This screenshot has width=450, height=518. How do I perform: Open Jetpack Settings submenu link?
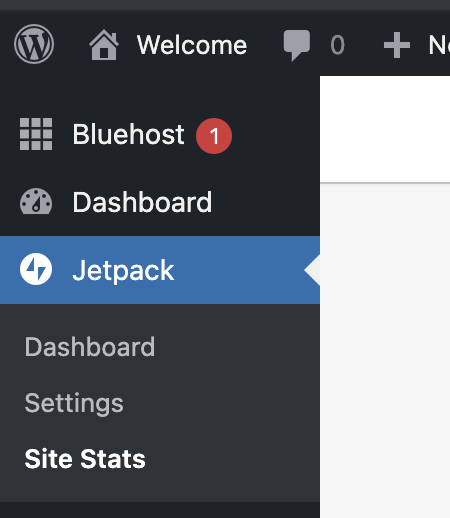(74, 404)
